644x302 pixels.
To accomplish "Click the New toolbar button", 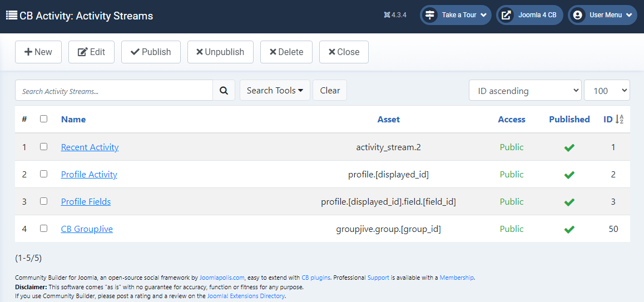I will [38, 52].
